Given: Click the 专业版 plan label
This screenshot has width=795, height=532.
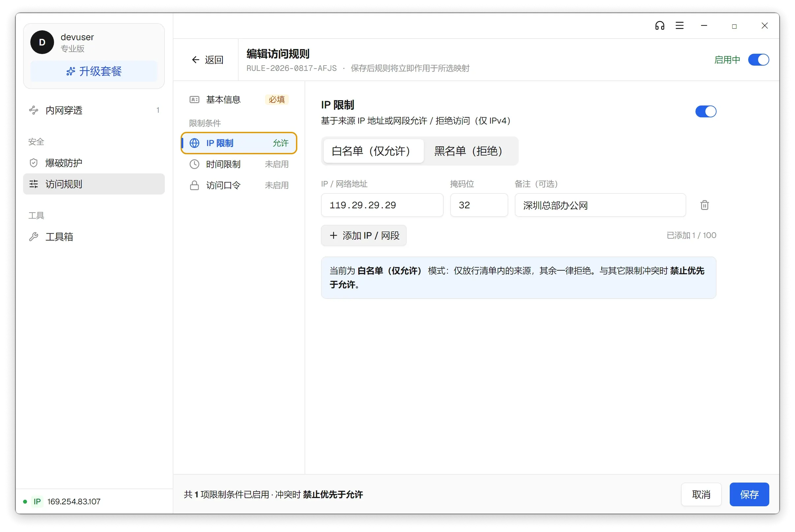Looking at the screenshot, I should (x=72, y=48).
